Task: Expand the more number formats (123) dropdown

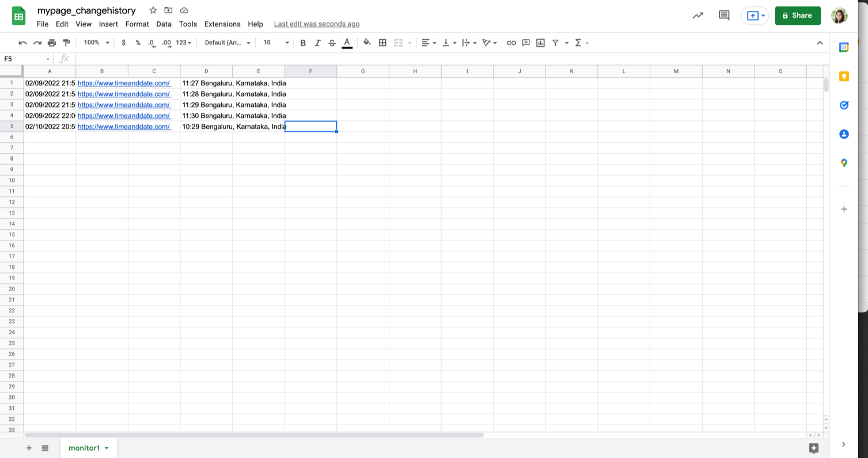Action: point(183,43)
